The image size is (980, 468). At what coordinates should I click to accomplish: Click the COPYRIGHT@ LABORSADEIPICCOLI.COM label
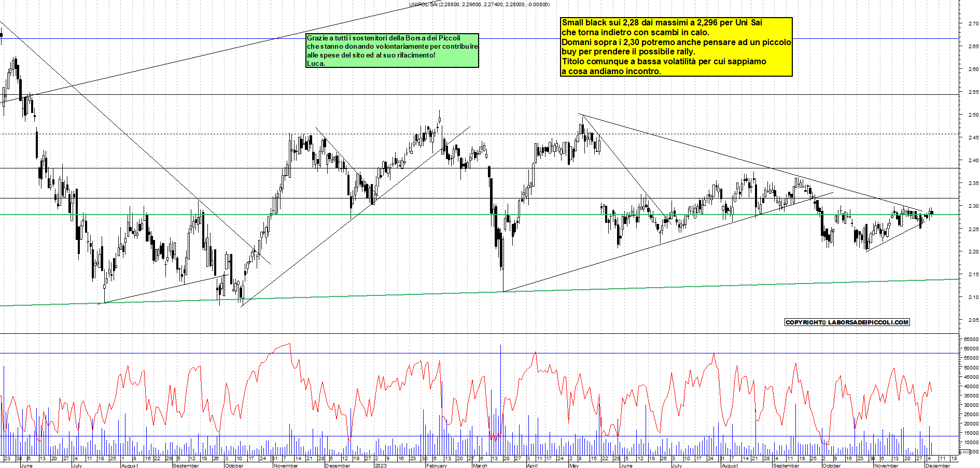point(847,322)
